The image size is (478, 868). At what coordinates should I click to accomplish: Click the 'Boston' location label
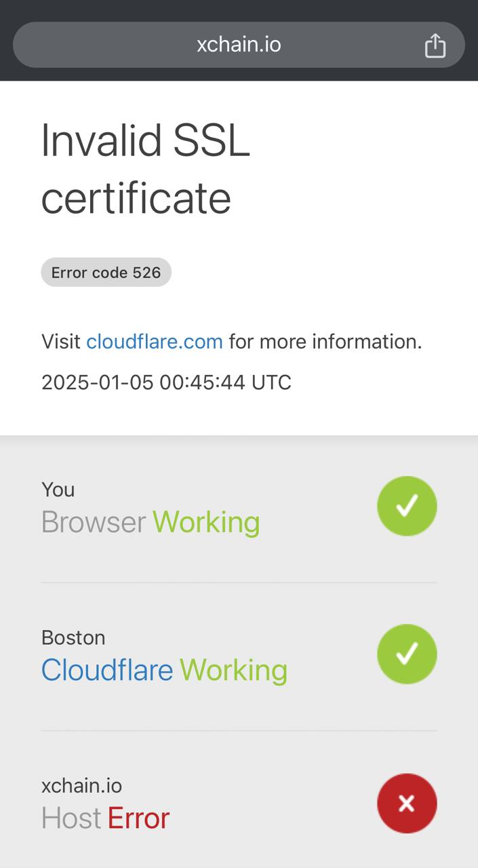(73, 637)
